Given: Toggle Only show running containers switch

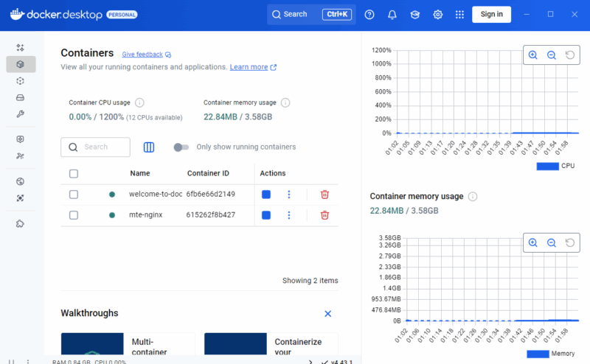Looking at the screenshot, I should coord(181,147).
